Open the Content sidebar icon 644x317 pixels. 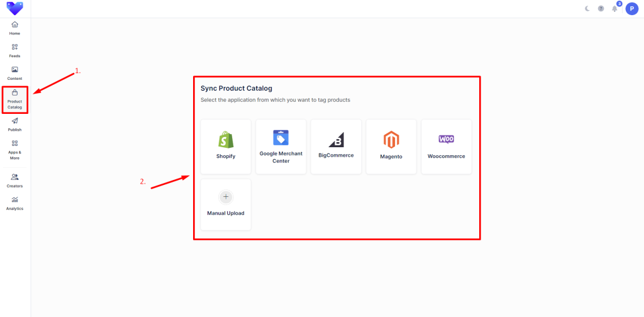tap(15, 70)
